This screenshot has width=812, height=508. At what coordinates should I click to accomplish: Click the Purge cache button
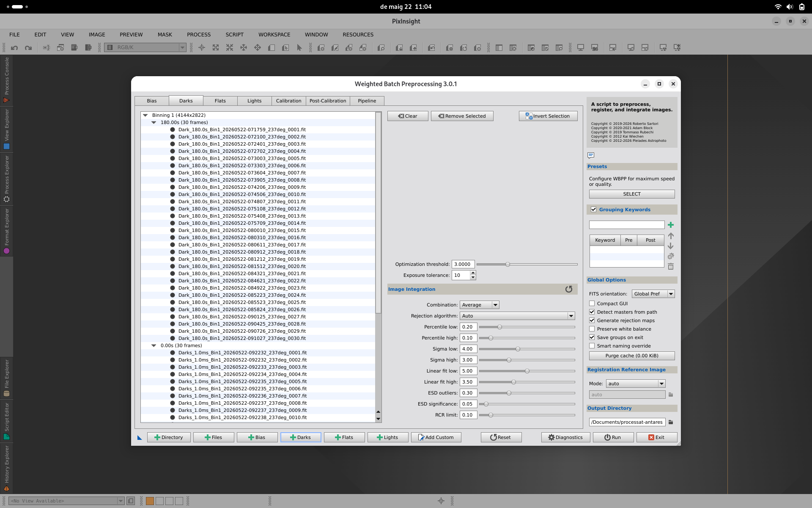click(632, 356)
